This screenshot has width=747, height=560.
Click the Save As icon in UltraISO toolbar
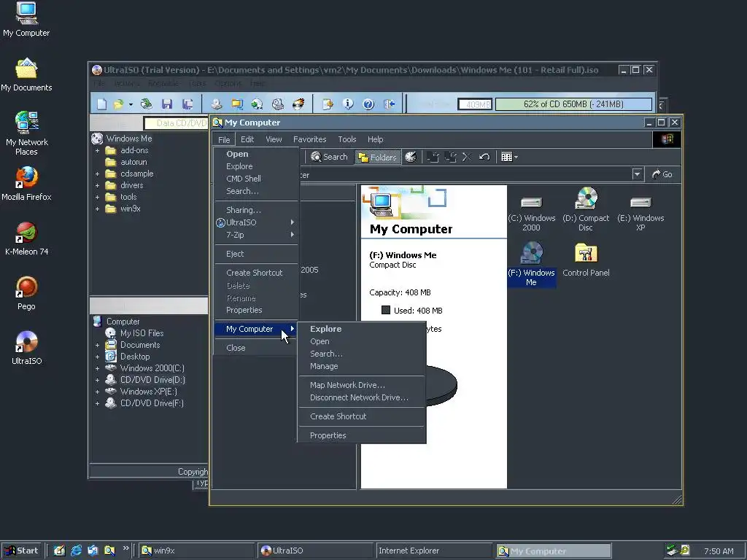[x=187, y=104]
